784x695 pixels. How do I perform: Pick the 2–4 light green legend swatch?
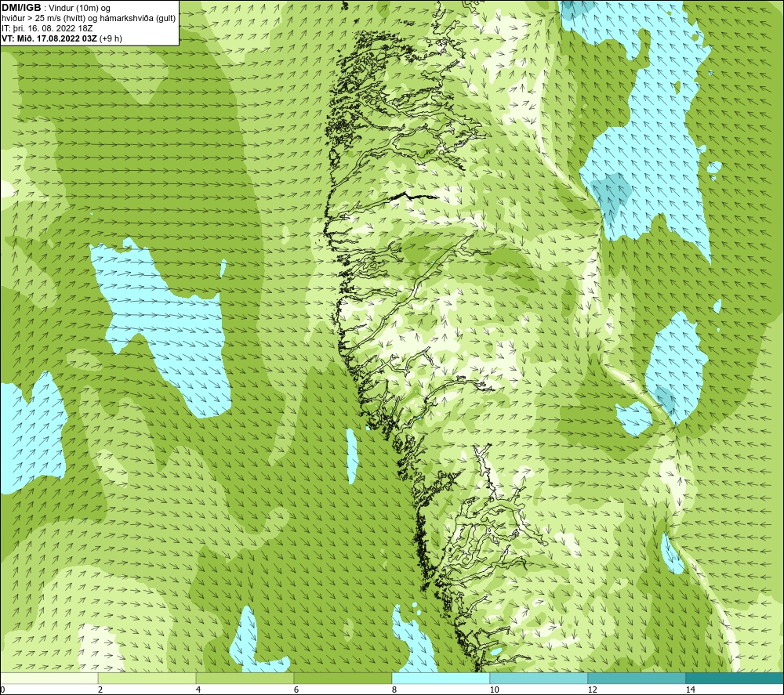pyautogui.click(x=147, y=678)
